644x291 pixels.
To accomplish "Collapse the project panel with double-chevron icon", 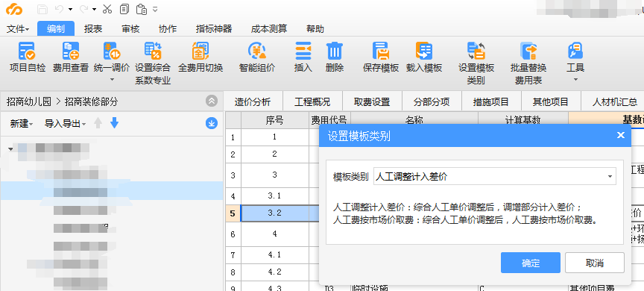I will (212, 101).
